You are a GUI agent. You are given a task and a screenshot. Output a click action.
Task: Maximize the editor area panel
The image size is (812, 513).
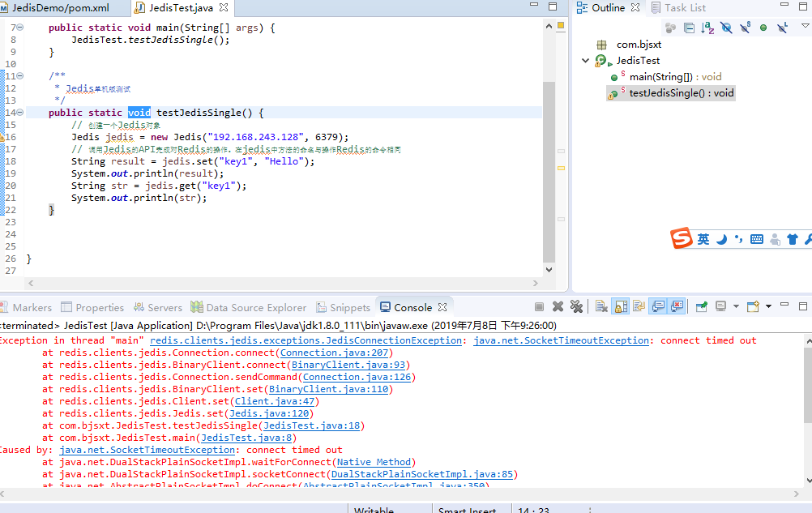click(x=553, y=6)
